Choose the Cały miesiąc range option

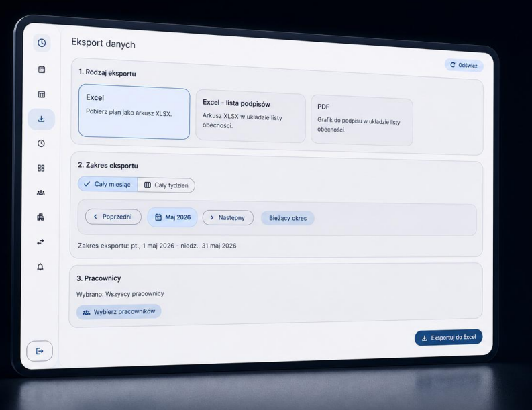[x=107, y=184]
